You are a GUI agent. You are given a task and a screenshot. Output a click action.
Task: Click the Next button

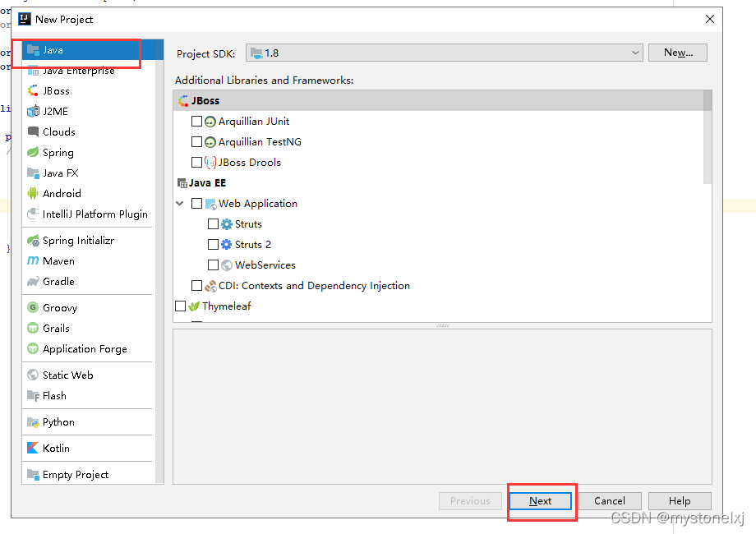(x=540, y=501)
